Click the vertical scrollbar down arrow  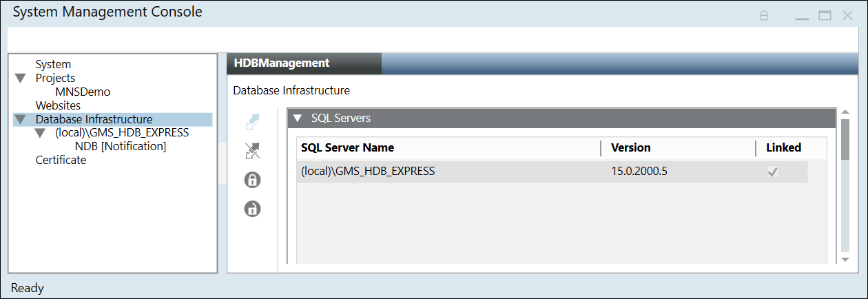click(845, 259)
